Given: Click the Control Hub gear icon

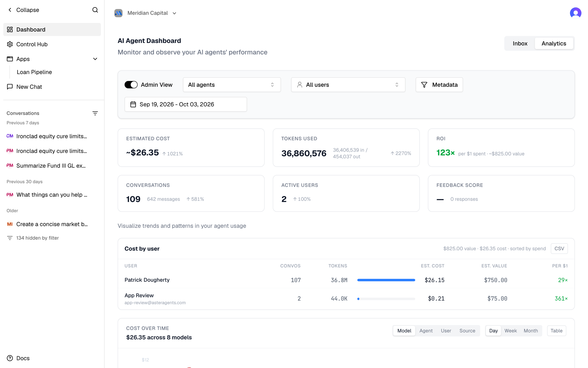Looking at the screenshot, I should pyautogui.click(x=10, y=44).
